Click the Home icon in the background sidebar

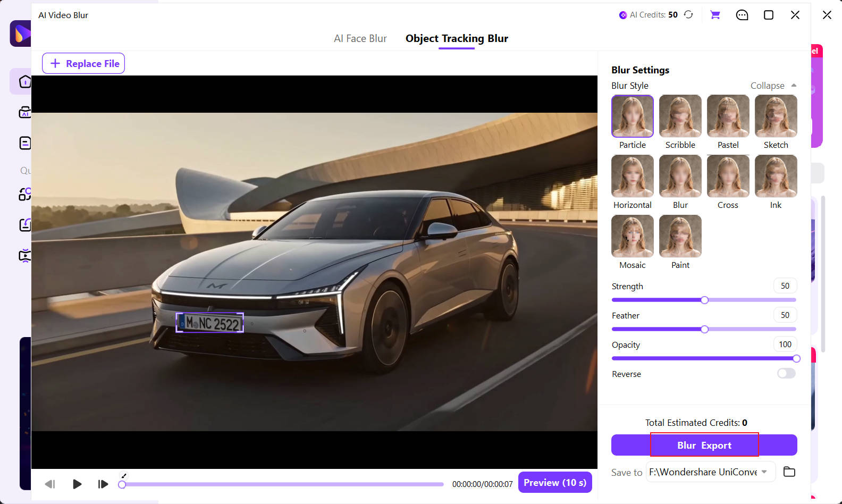pos(25,81)
